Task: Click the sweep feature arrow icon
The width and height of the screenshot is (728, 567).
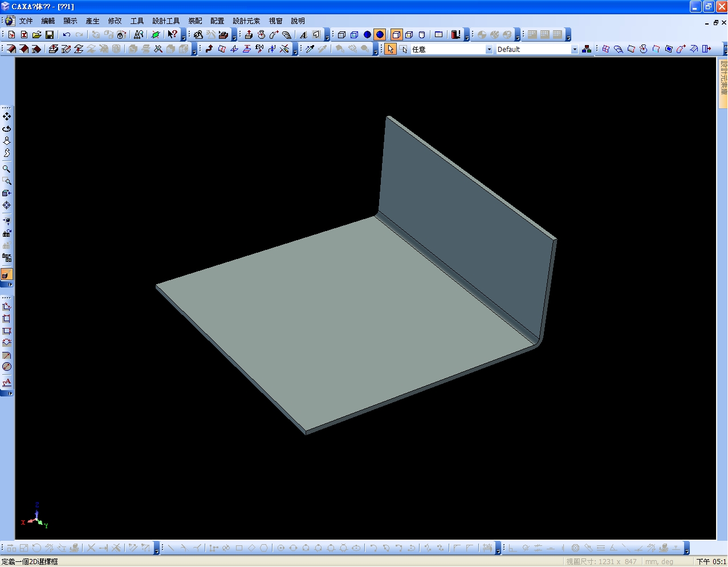Action: click(274, 35)
